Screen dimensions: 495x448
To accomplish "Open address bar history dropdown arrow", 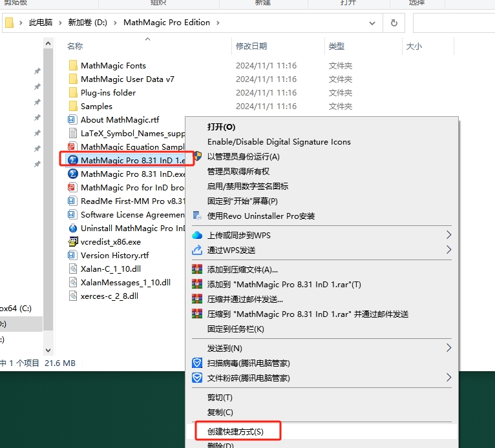I will (x=372, y=23).
